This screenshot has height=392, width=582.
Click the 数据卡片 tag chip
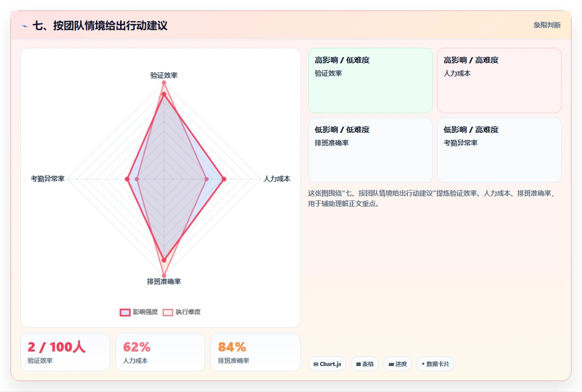coord(435,364)
